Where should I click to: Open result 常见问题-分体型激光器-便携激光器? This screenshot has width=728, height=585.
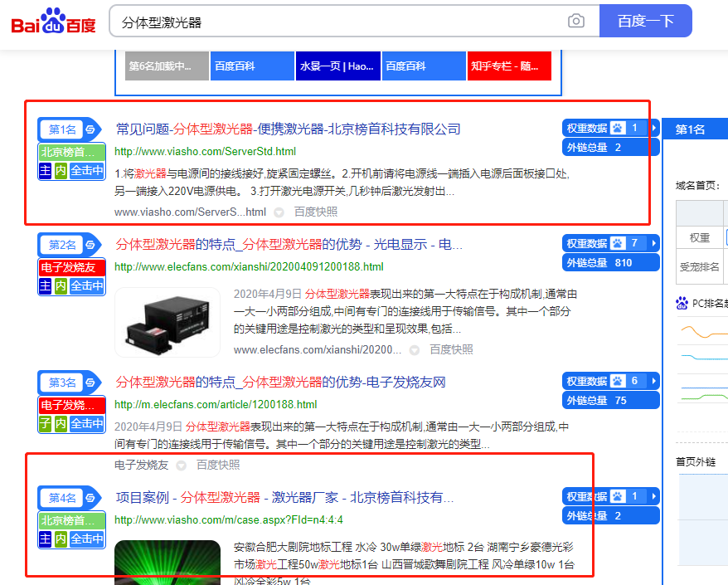coord(288,129)
